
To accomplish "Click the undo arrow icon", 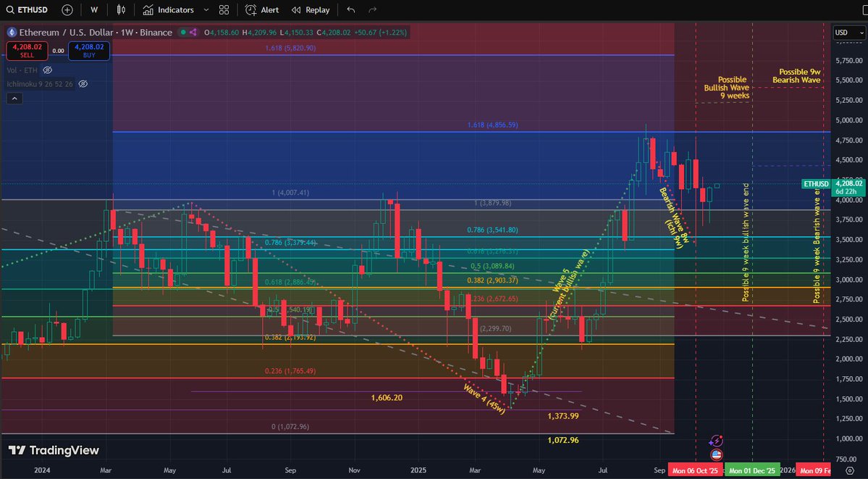I will (x=352, y=9).
